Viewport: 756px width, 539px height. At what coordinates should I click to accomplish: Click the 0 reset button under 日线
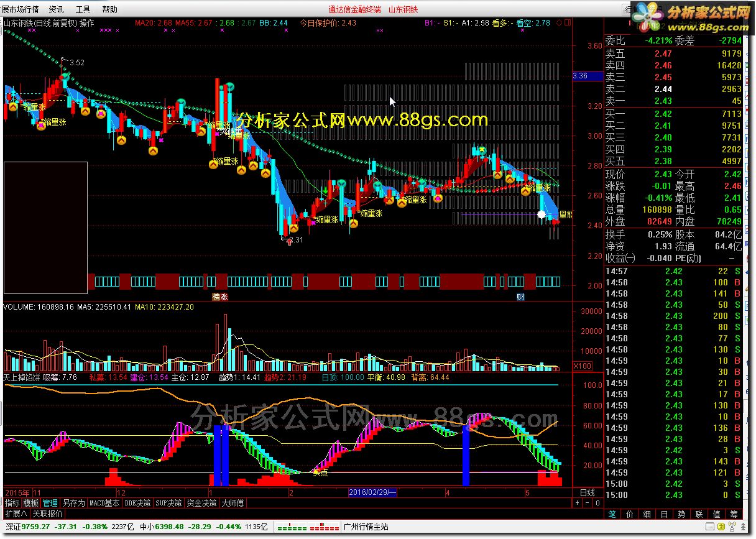pyautogui.click(x=597, y=503)
